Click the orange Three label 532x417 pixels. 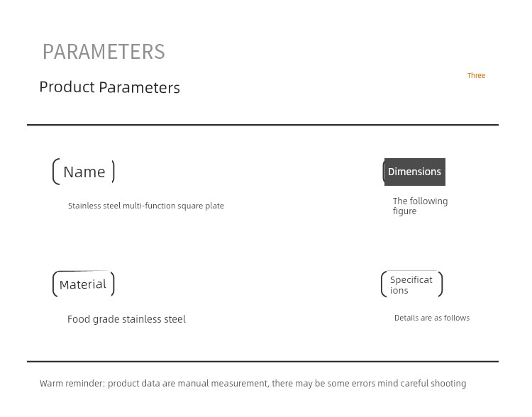pos(476,75)
